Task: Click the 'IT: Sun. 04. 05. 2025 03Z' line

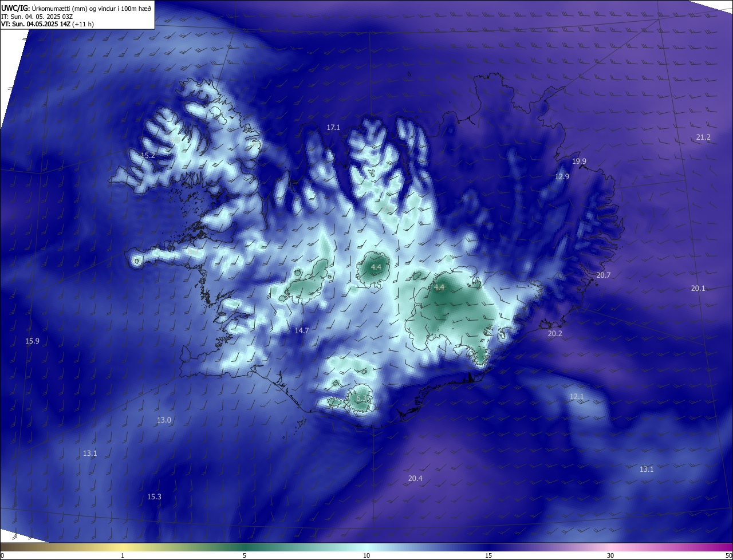Action: coord(36,17)
